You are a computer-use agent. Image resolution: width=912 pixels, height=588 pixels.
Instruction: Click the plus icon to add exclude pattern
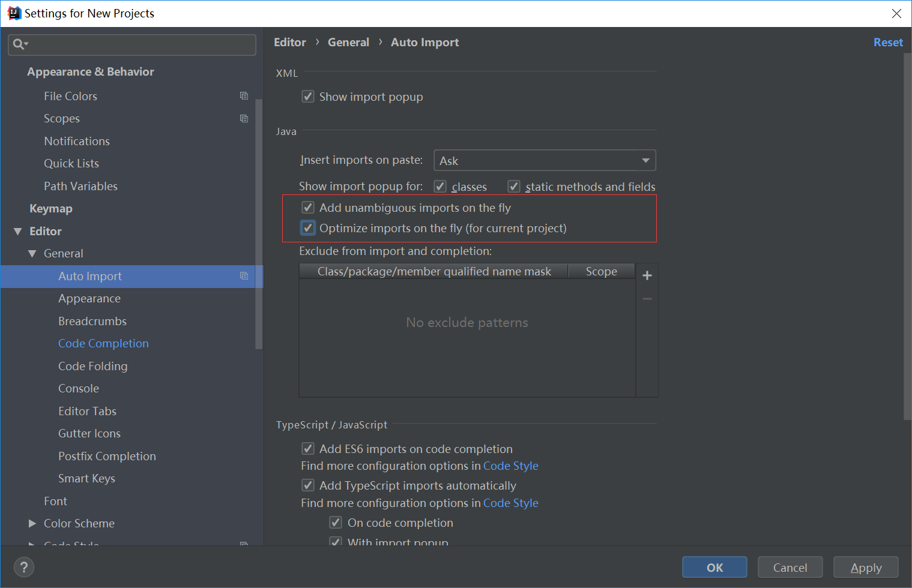[647, 275]
